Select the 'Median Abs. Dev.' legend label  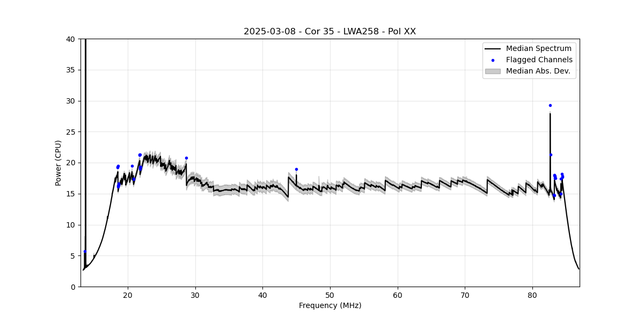(x=538, y=71)
